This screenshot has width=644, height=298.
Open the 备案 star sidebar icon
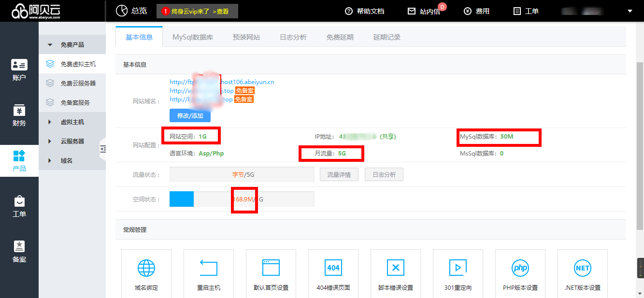(x=19, y=246)
